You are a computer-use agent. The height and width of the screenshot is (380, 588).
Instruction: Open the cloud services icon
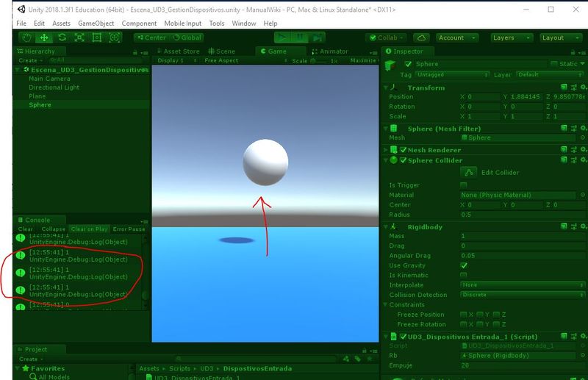pyautogui.click(x=421, y=37)
